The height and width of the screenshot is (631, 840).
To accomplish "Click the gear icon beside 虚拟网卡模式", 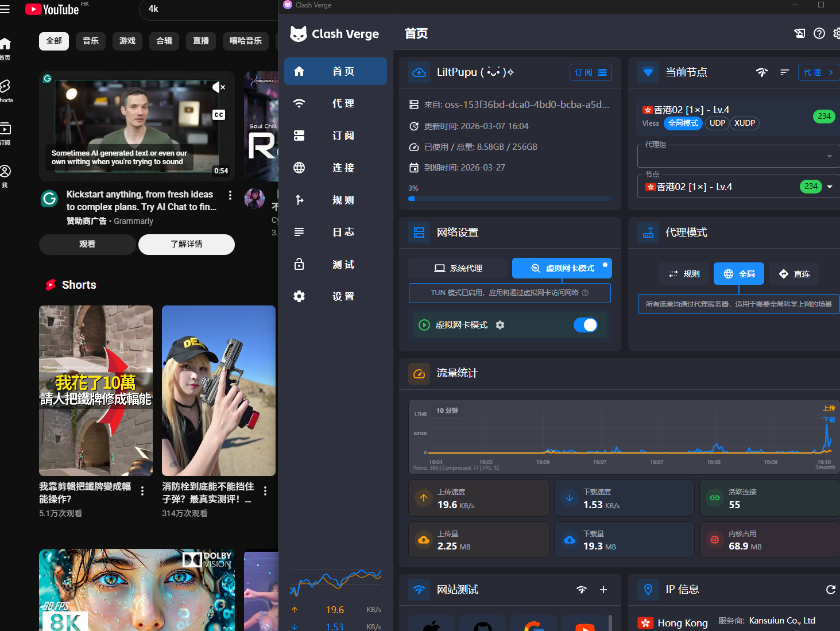I will click(500, 325).
